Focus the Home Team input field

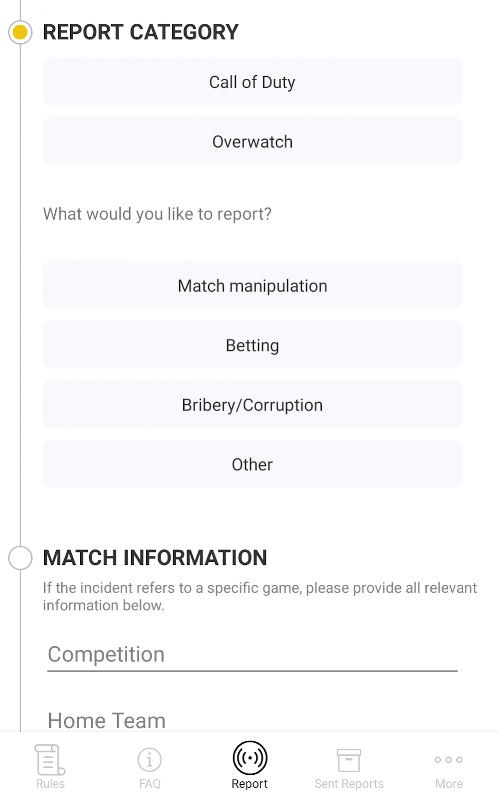click(x=252, y=720)
